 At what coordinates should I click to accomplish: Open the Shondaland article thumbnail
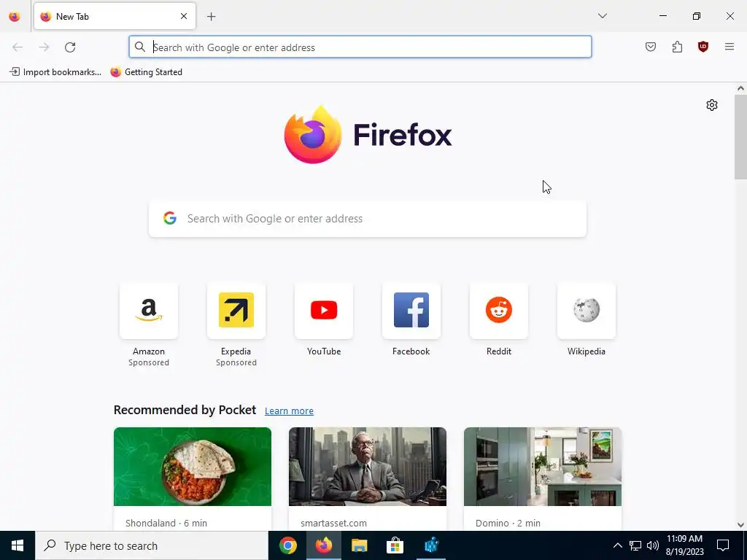click(193, 467)
